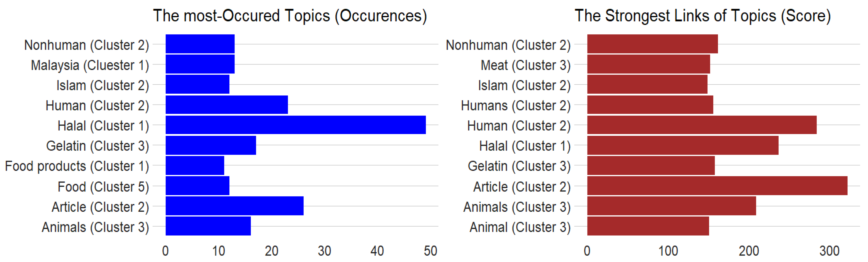Viewport: 868px width, 262px height.
Task: Select the blue Malaysia (Cluester 1) bar
Action: pos(200,64)
